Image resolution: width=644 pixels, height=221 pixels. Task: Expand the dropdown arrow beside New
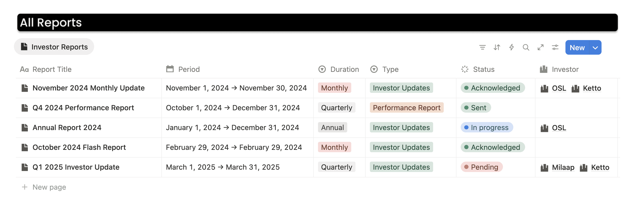coord(595,47)
